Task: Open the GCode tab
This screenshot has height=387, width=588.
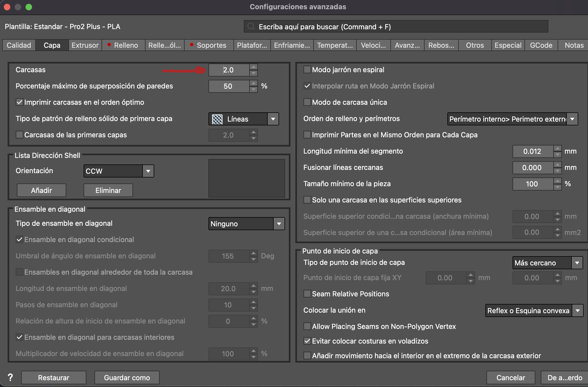Action: tap(541, 45)
